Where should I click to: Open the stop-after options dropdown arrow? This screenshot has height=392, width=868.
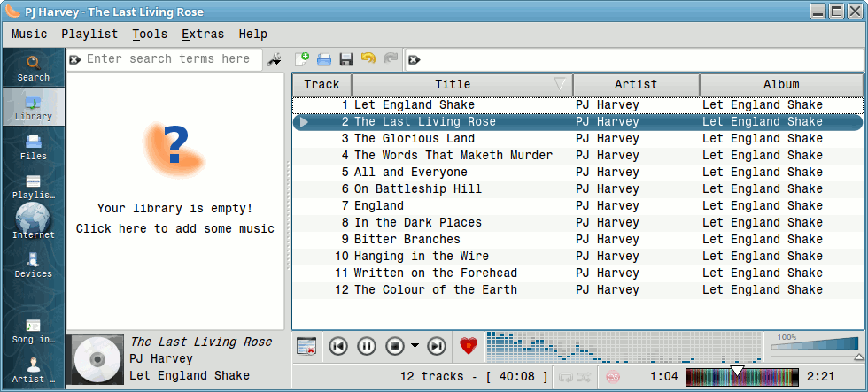point(415,346)
